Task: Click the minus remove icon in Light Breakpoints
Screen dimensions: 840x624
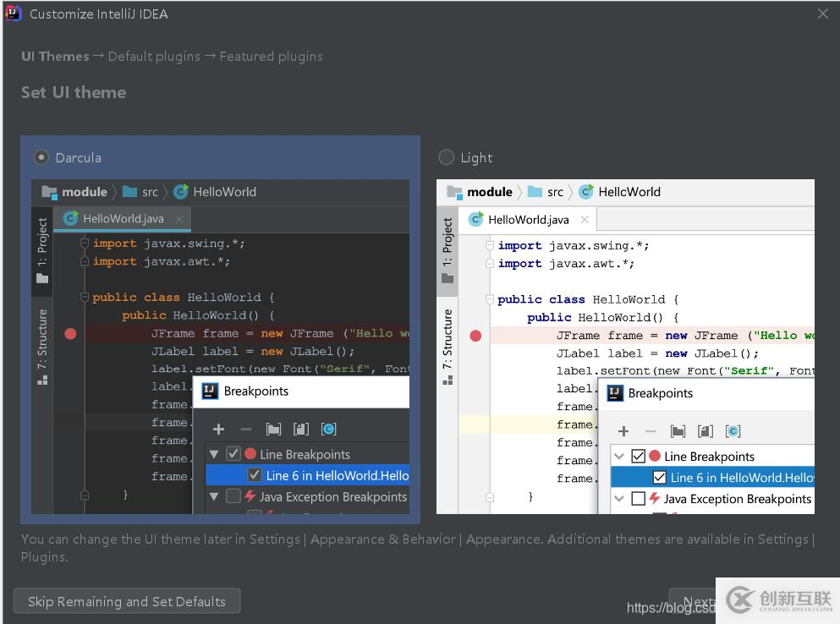Action: click(x=651, y=431)
